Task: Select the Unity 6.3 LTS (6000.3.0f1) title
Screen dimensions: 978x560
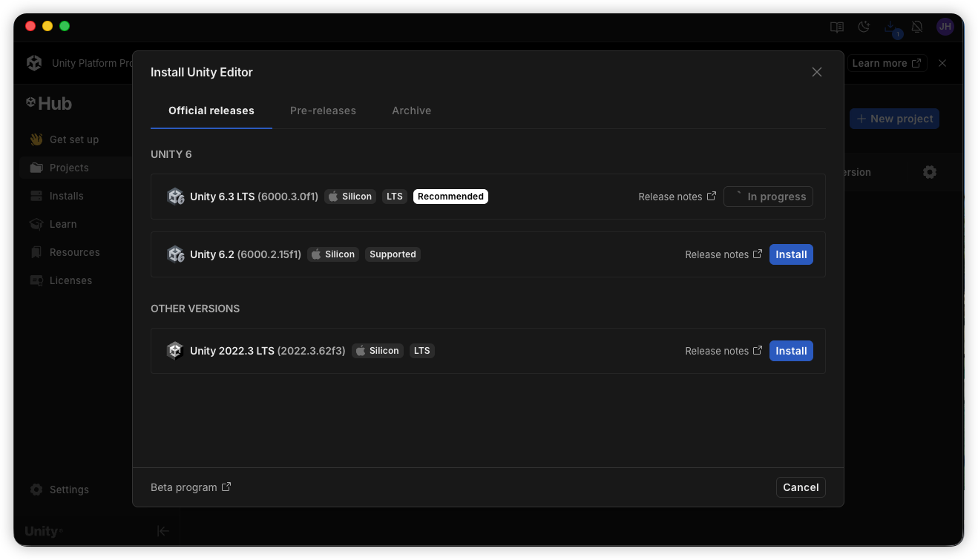Action: (254, 197)
